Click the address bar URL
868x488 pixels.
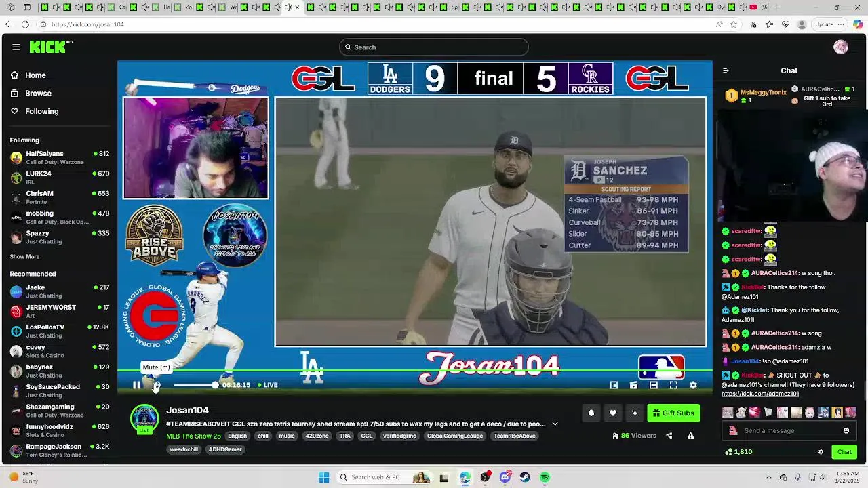tap(87, 24)
